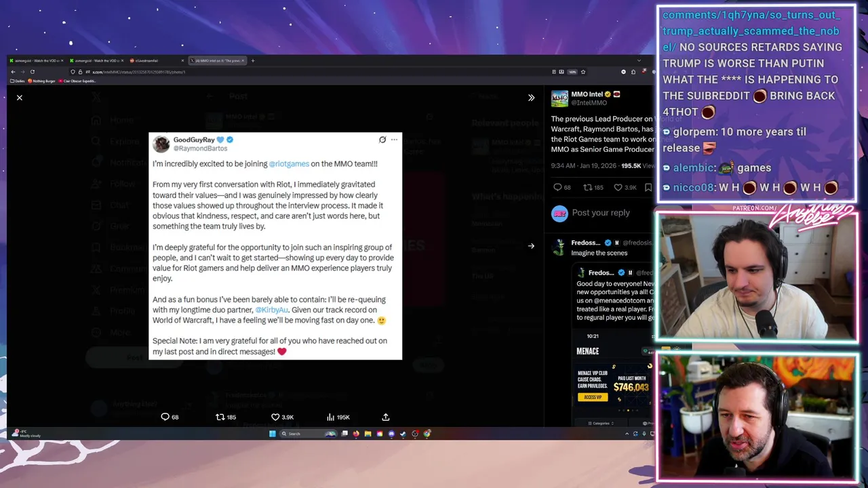Share the post via share icon
The image size is (868, 488).
point(386,417)
